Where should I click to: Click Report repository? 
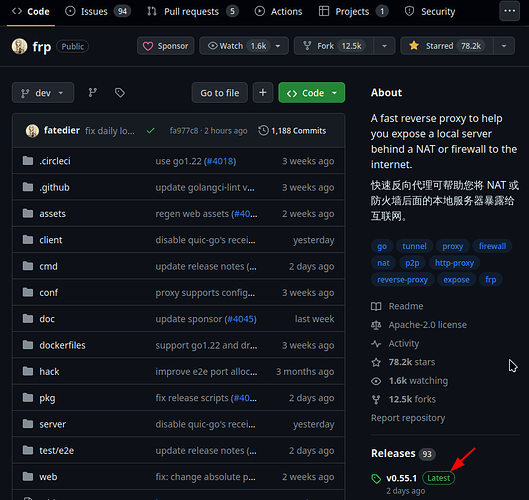coord(408,418)
